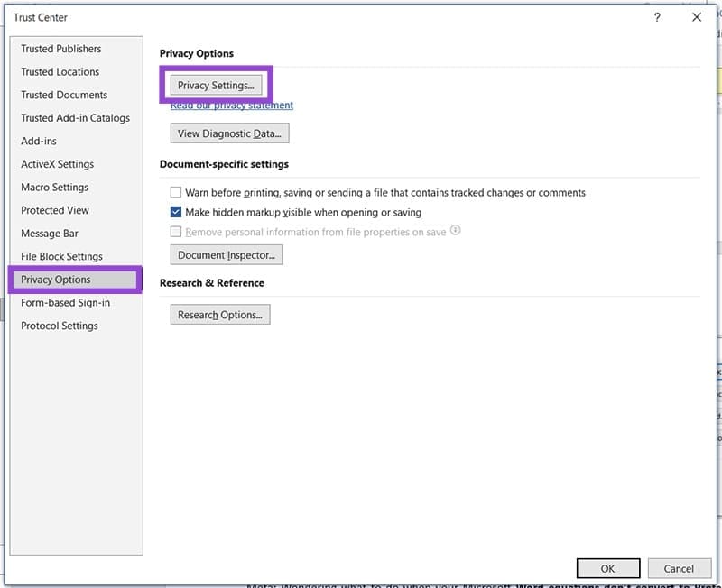Open the Macro Settings page
The height and width of the screenshot is (588, 722).
pyautogui.click(x=54, y=187)
